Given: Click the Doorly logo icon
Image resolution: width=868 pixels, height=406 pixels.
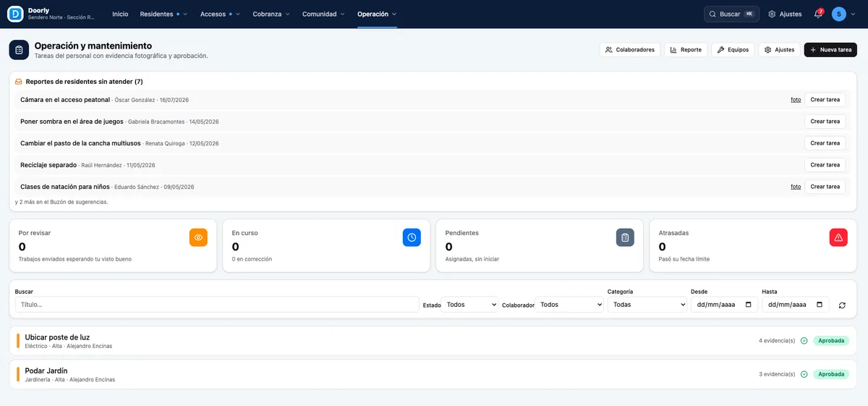Looking at the screenshot, I should (x=15, y=14).
